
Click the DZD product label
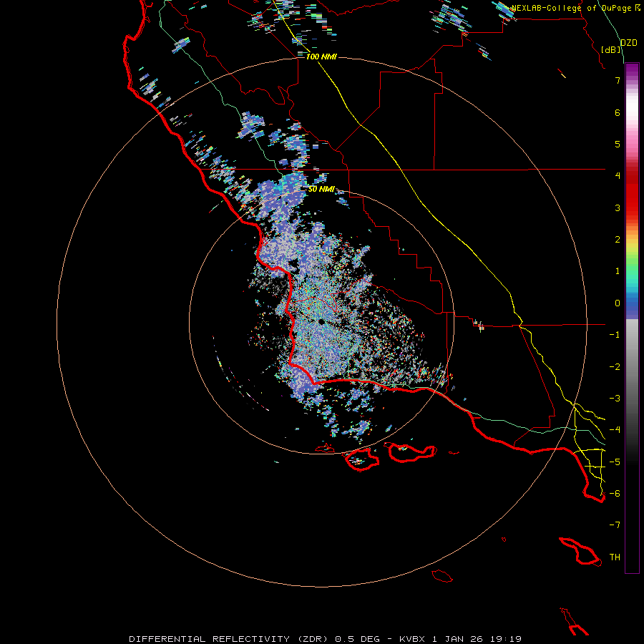click(x=629, y=43)
